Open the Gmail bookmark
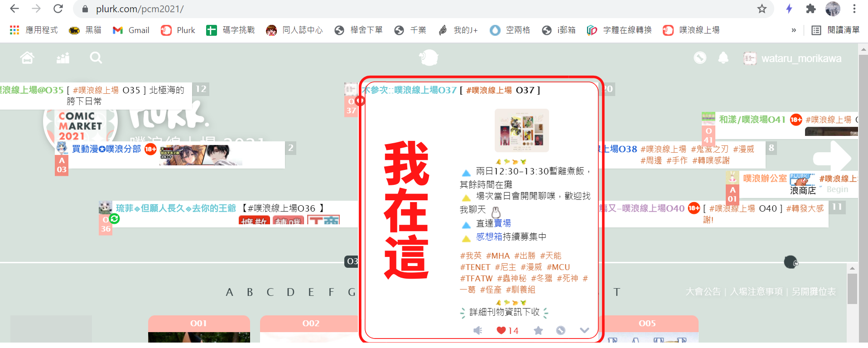The image size is (868, 348). (x=131, y=30)
